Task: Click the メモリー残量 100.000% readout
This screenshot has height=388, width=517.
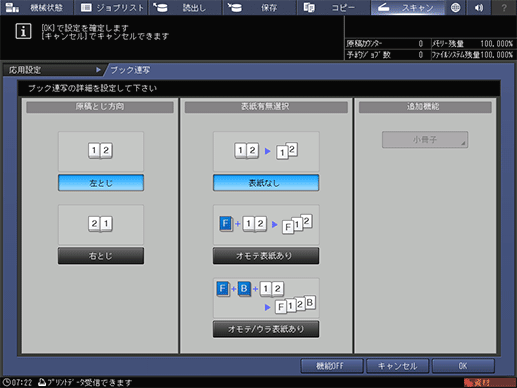Action: [x=496, y=44]
